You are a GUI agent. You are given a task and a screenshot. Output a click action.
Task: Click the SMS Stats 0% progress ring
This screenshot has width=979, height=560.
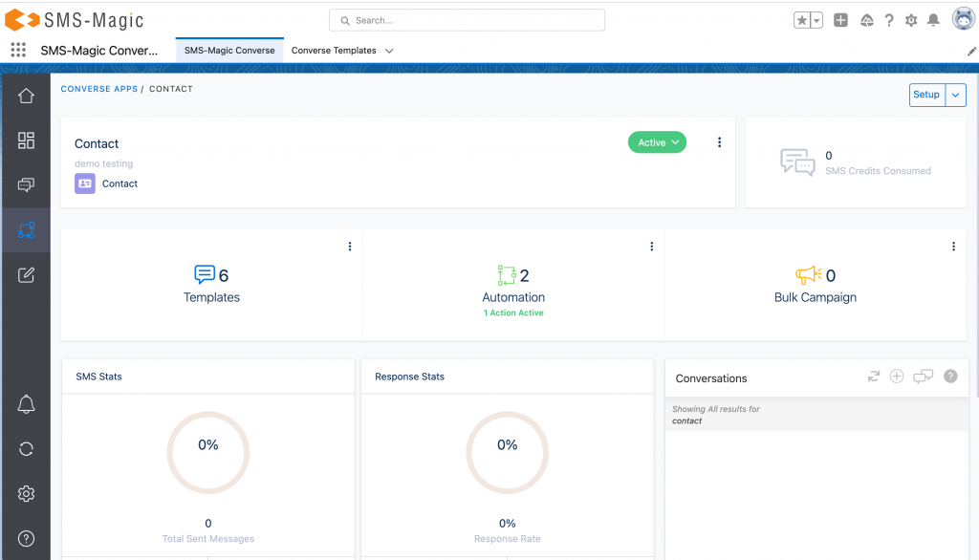(x=207, y=453)
